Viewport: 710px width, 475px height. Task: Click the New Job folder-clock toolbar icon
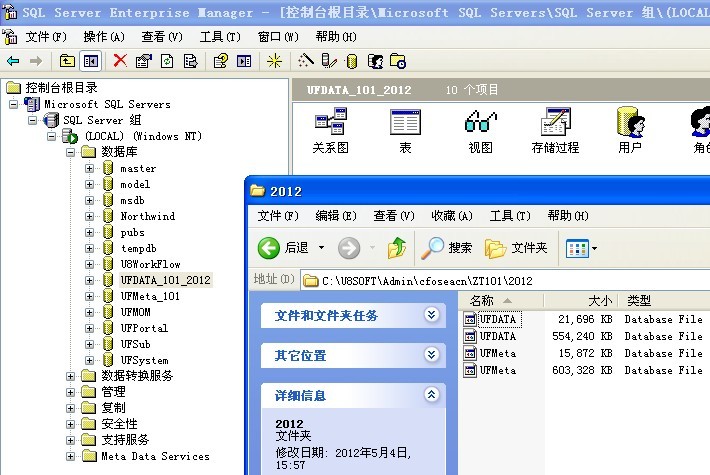click(398, 61)
